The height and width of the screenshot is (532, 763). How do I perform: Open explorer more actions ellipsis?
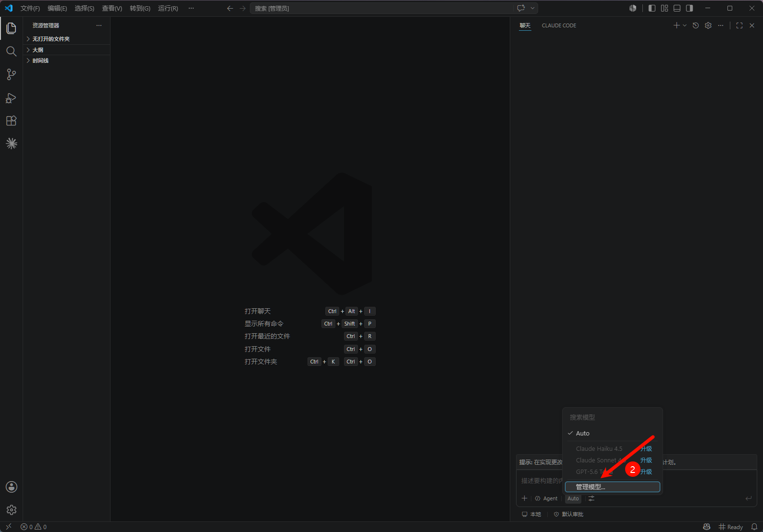tap(99, 25)
